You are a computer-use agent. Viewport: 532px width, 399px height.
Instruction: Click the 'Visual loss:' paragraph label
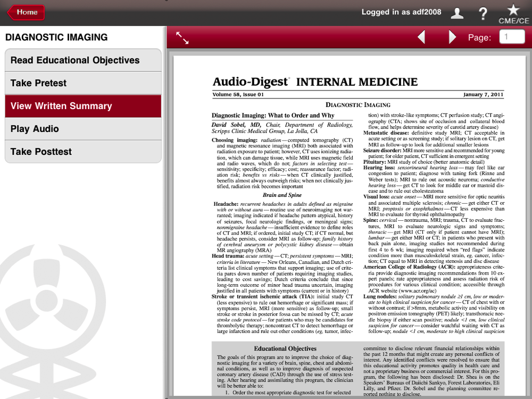(x=376, y=197)
